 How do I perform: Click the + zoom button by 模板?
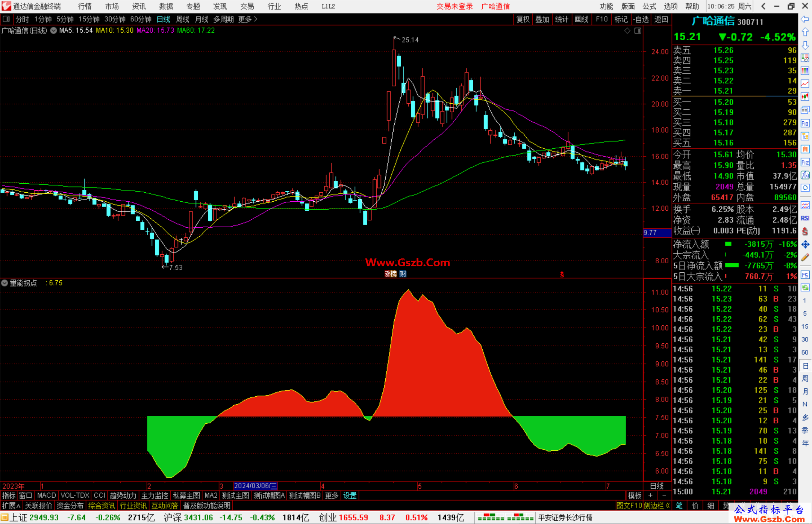pos(650,495)
